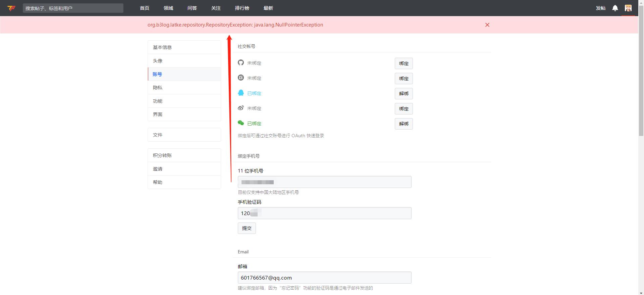Click the GitHub social account icon
The image size is (644, 295).
coord(241,63)
